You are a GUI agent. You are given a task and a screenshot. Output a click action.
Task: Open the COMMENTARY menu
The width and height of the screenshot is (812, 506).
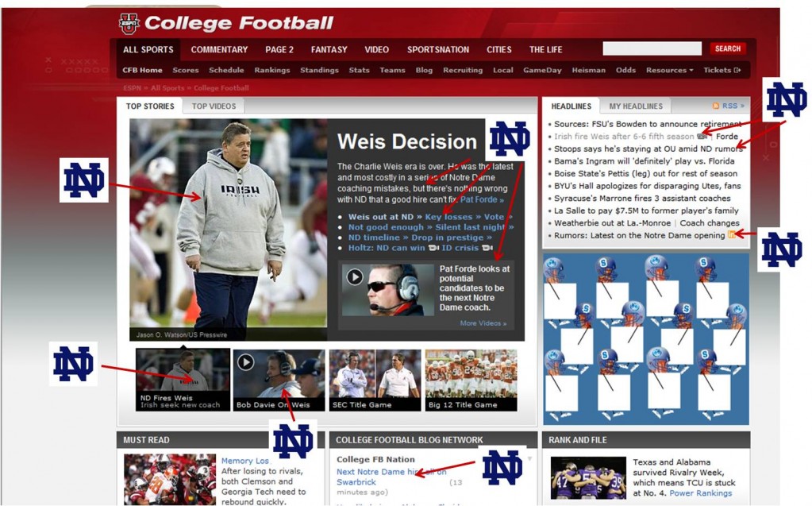[219, 50]
